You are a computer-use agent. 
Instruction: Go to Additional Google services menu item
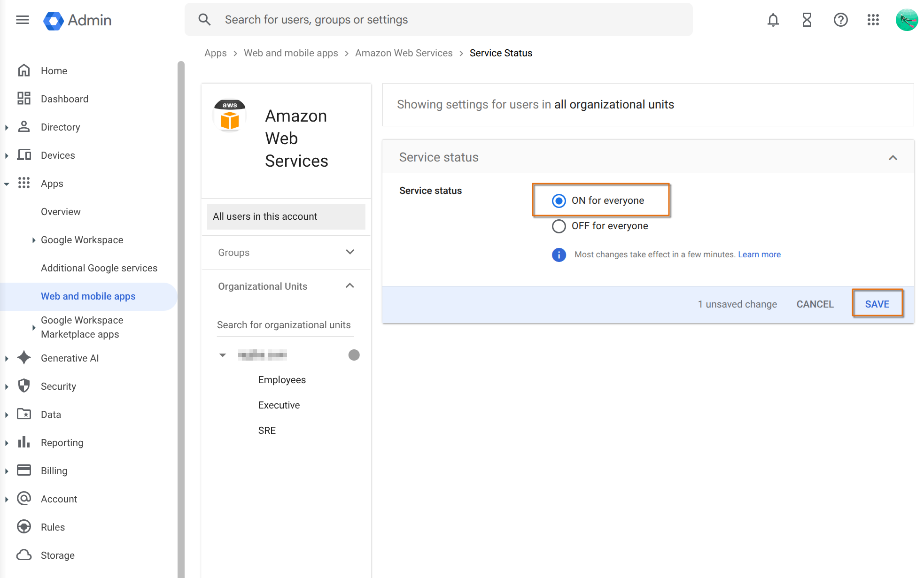(99, 268)
